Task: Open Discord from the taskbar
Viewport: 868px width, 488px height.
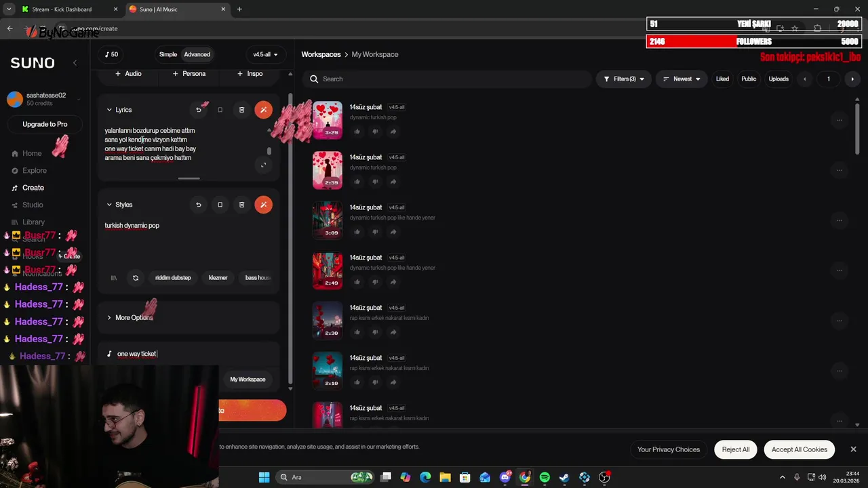Action: (505, 477)
